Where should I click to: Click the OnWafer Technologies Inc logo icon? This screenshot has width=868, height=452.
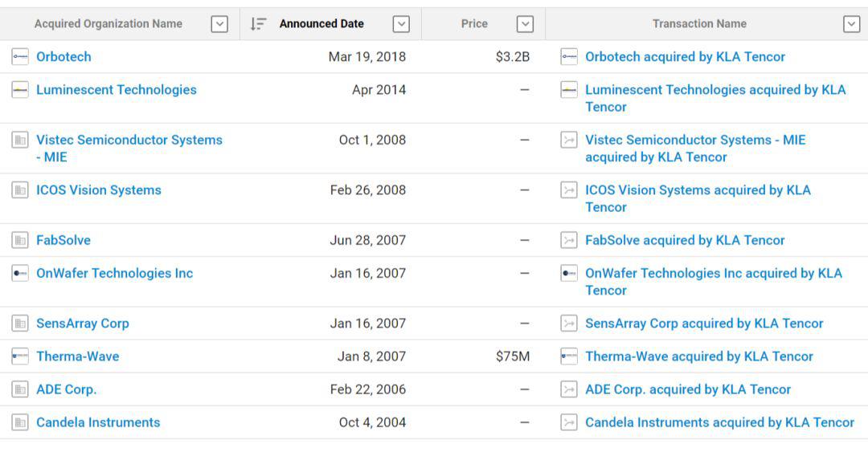[x=20, y=273]
